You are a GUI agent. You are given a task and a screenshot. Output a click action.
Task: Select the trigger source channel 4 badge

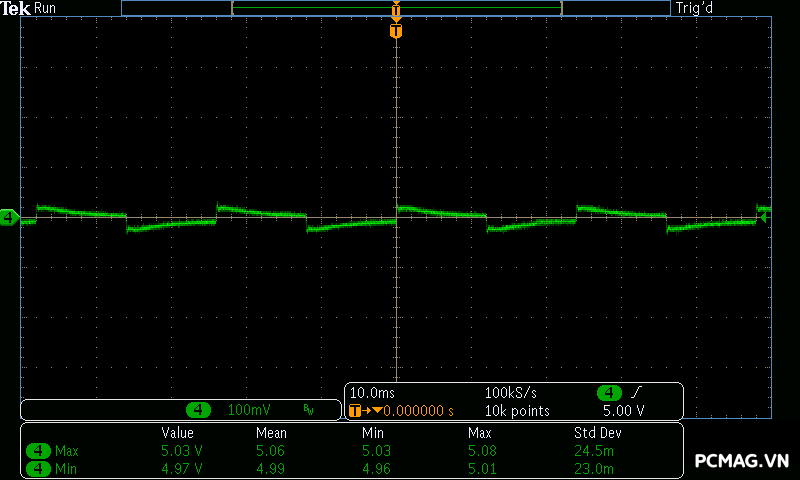pos(609,393)
